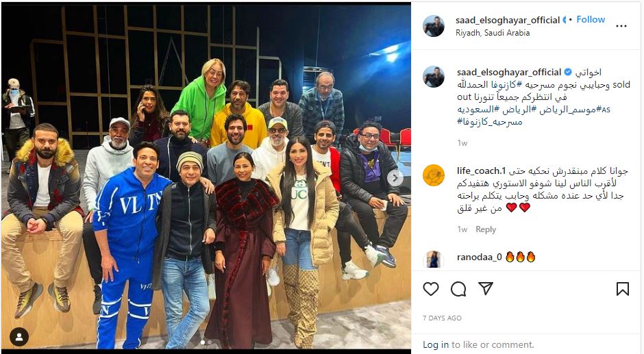Click the Log in link
The width and height of the screenshot is (644, 354).
coord(435,344)
